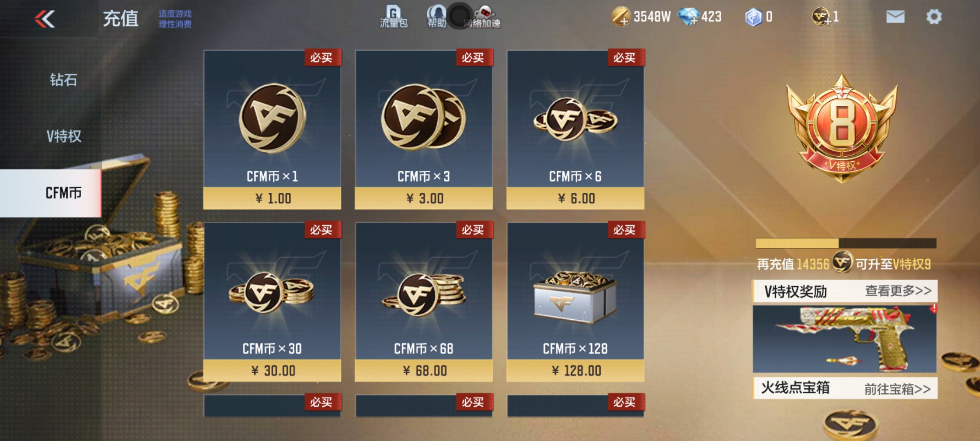Image resolution: width=980 pixels, height=441 pixels.
Task: Open the 帮助 help headset icon
Action: click(x=437, y=17)
